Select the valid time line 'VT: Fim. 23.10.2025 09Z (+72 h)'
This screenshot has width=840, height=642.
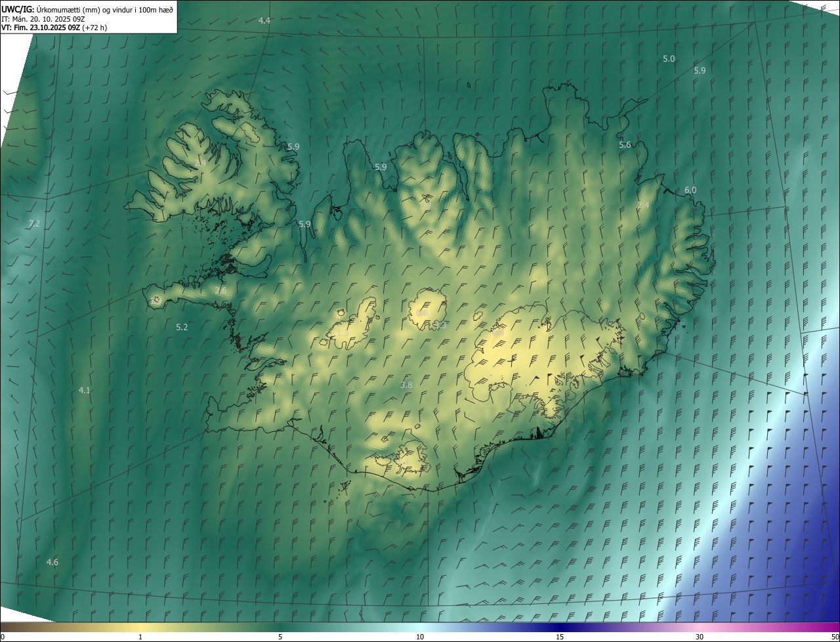coord(54,28)
